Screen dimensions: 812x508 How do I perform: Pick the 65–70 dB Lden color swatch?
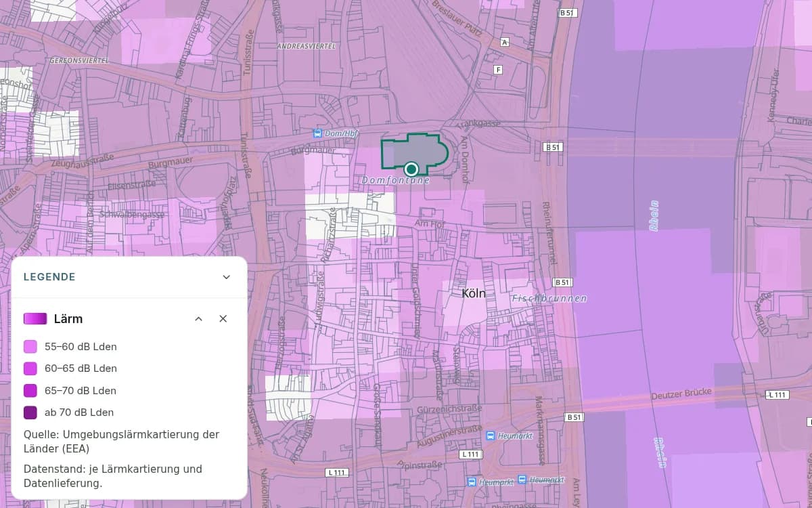30,391
